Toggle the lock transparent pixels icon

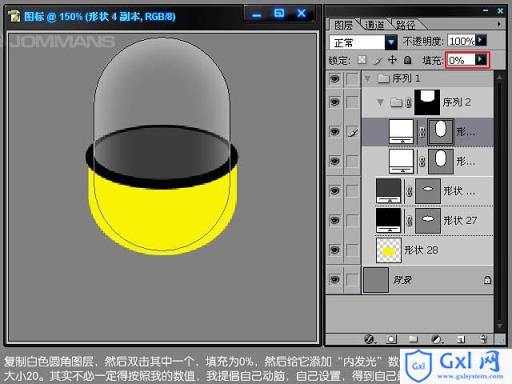coord(362,60)
